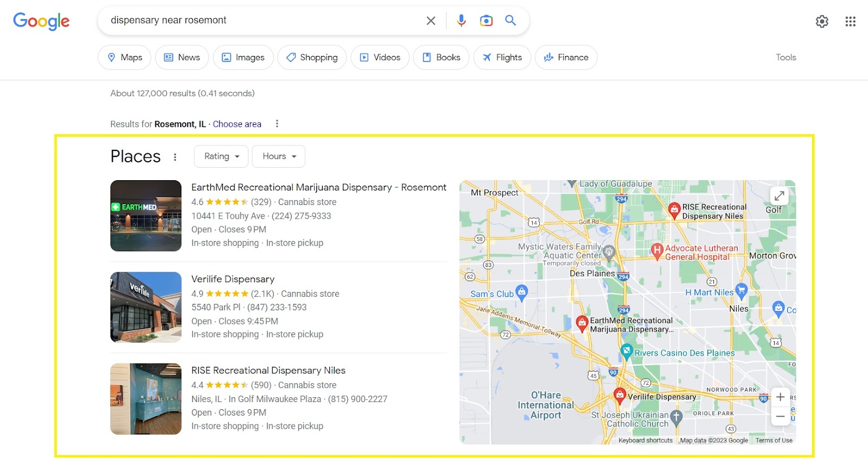This screenshot has width=868, height=465.
Task: Click the Terms of Use map link
Action: point(774,441)
